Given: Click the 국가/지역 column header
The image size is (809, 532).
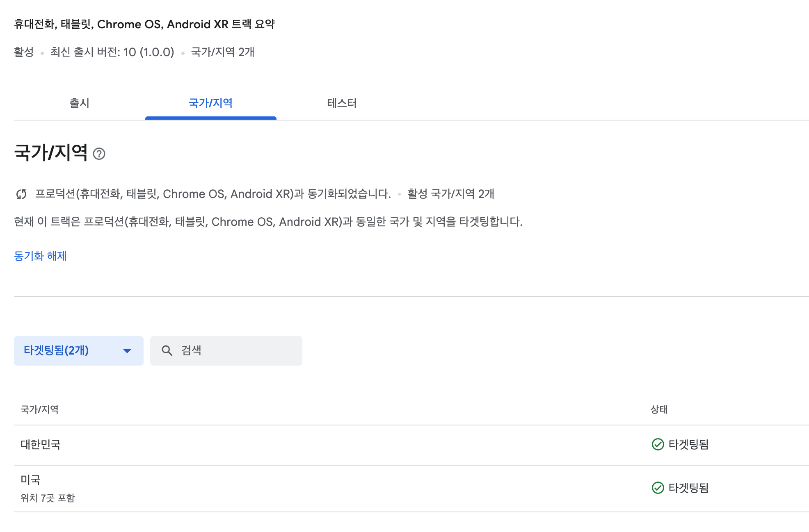Looking at the screenshot, I should click(39, 409).
